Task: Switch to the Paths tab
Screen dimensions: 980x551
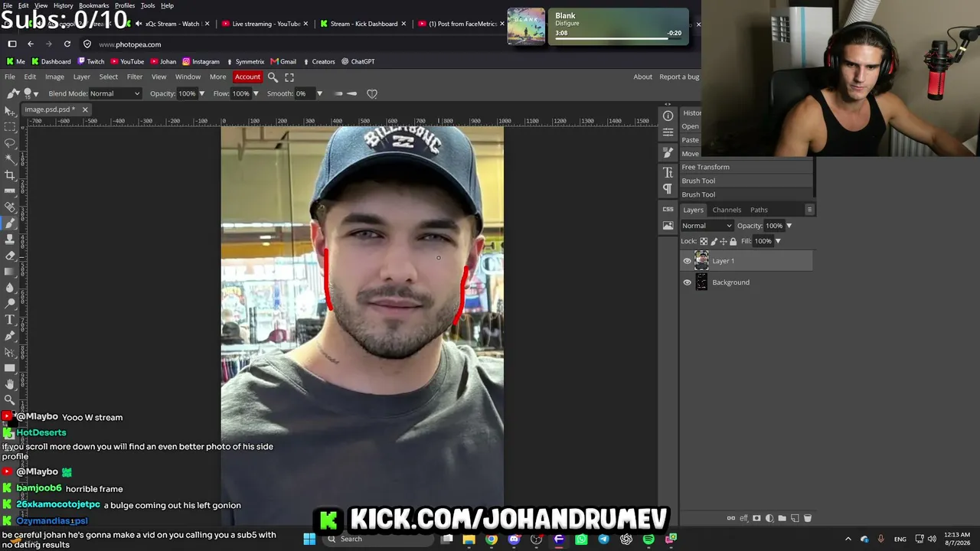Action: point(759,210)
